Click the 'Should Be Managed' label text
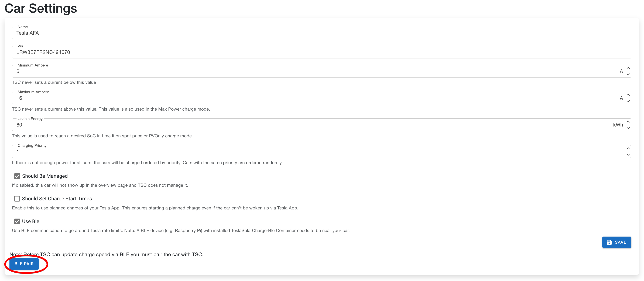Screen dimensions: 644x281 click(x=45, y=176)
